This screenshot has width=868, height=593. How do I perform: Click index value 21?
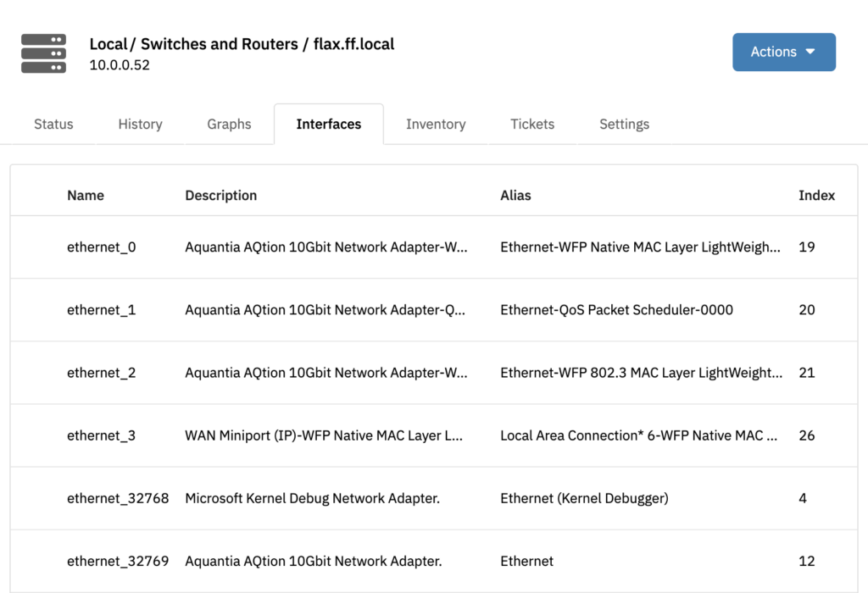click(x=807, y=373)
